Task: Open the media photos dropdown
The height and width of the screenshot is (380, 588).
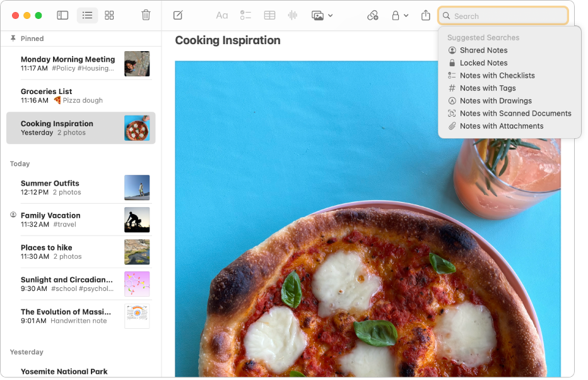Action: 322,15
